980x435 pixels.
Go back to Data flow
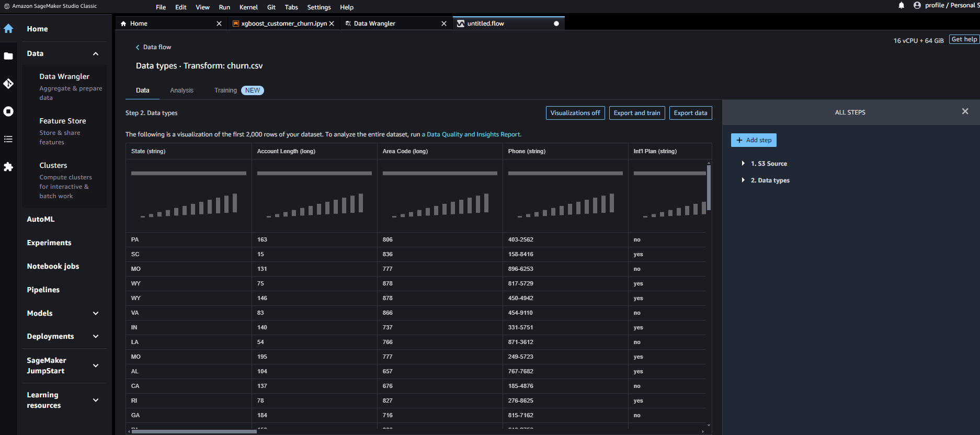(x=153, y=47)
